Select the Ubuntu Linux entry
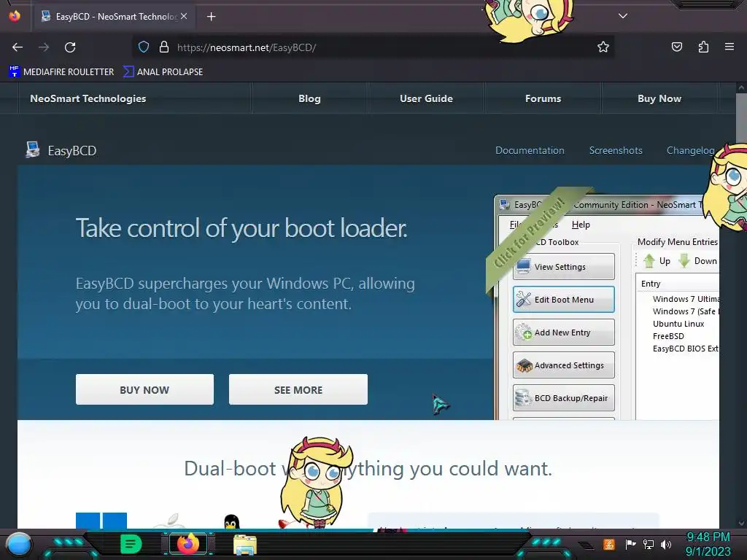 point(678,324)
